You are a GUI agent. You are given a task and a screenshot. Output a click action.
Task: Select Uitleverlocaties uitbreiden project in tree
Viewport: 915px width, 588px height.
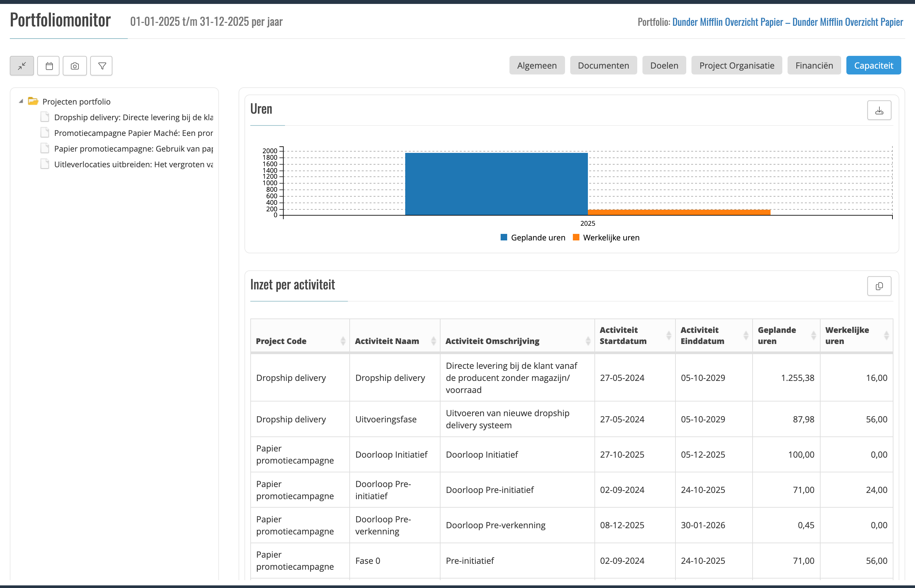click(x=133, y=164)
